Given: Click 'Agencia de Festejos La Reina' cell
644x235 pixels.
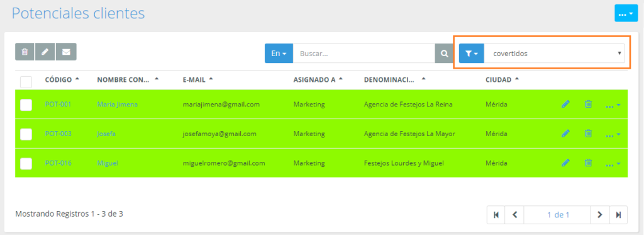Looking at the screenshot, I should [408, 105].
